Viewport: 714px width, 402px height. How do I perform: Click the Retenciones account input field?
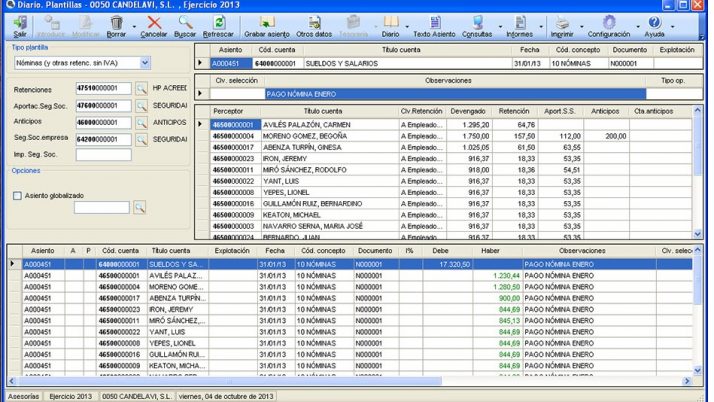104,88
